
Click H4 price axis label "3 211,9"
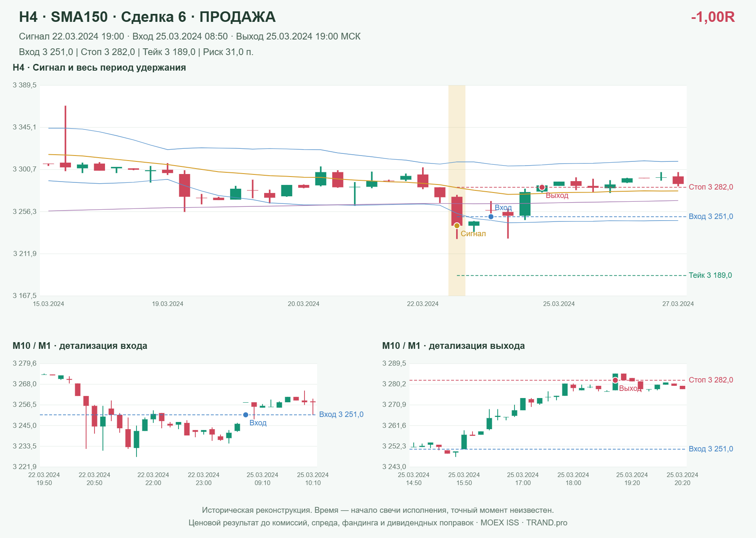pyautogui.click(x=25, y=254)
